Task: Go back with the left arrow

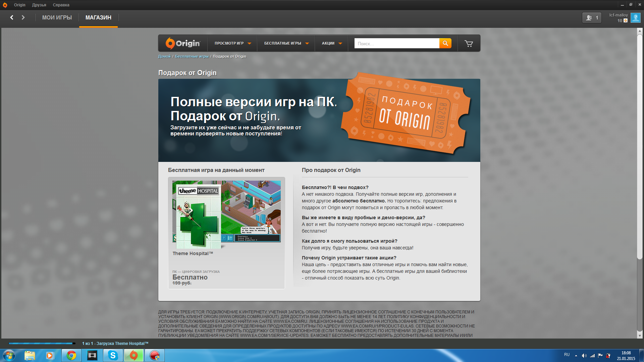Action: [12, 17]
